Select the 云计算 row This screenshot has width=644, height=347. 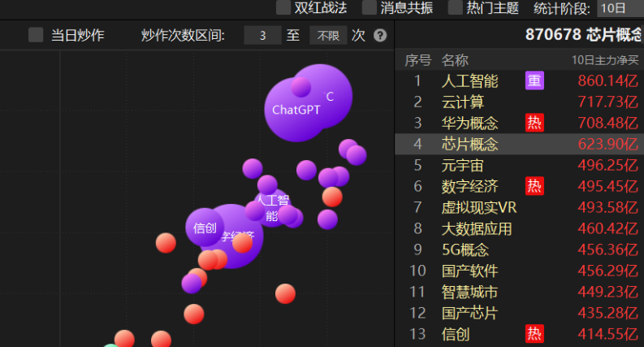pos(519,102)
